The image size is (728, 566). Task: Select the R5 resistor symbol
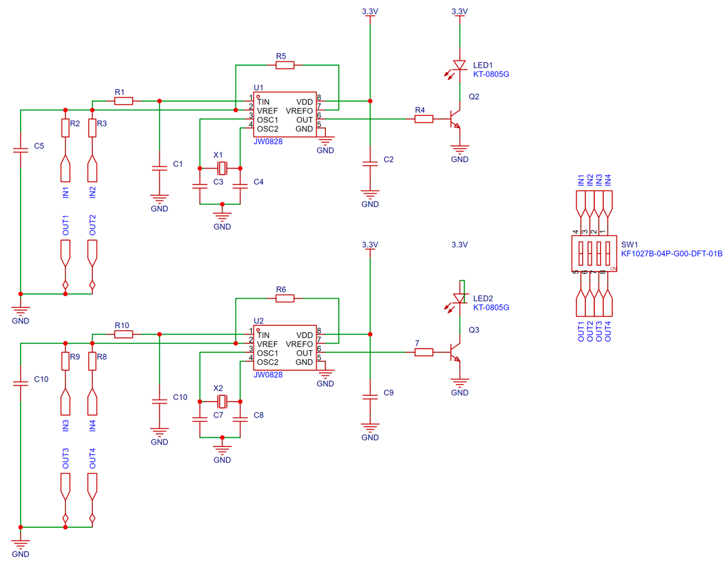pos(285,65)
